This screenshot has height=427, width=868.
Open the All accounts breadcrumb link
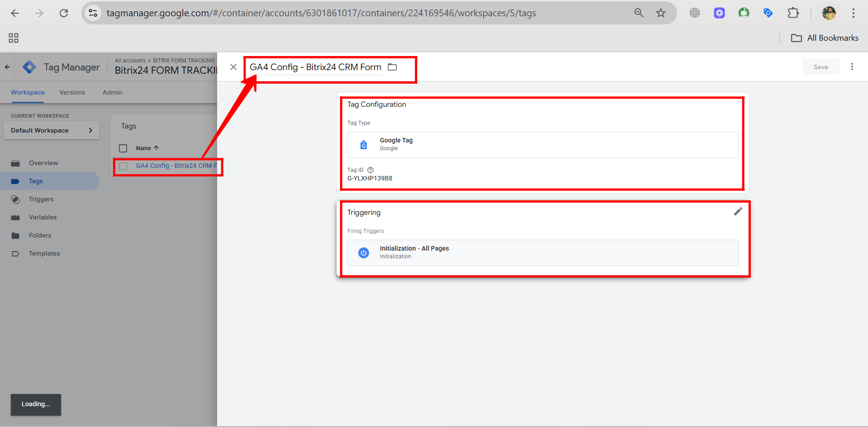tap(130, 61)
